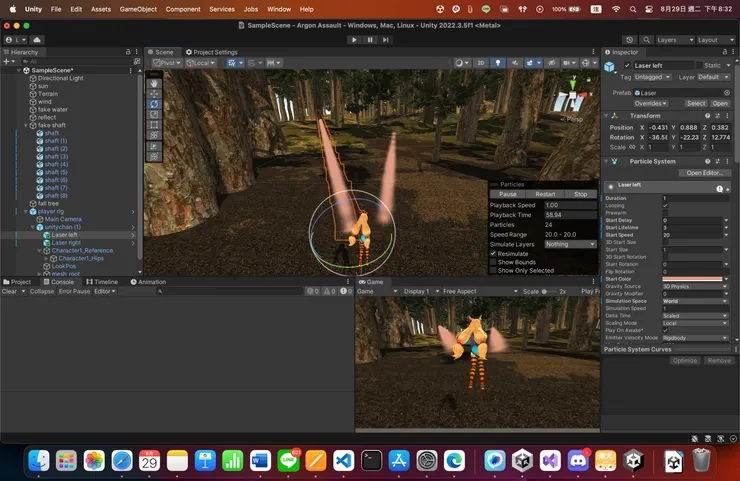Open Visual Studio Code from the Dock
Viewport: 740px width, 481px height.
(x=344, y=460)
